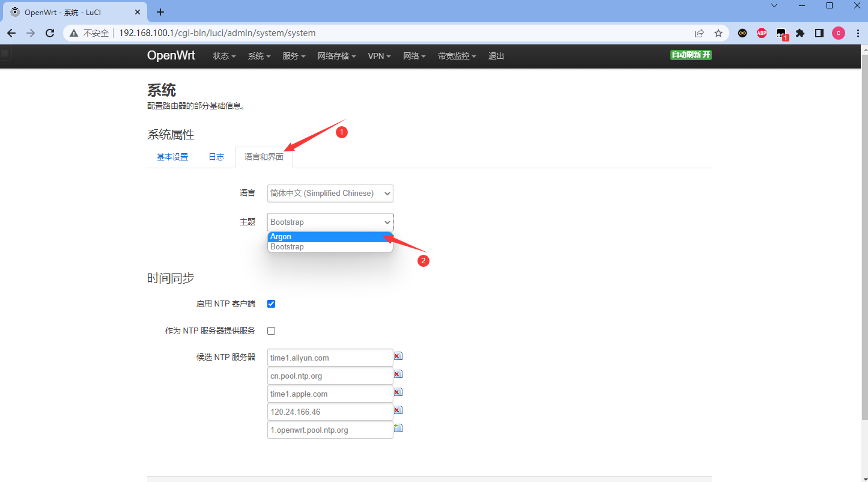
Task: View the not-secure site information warning
Action: tap(90, 33)
